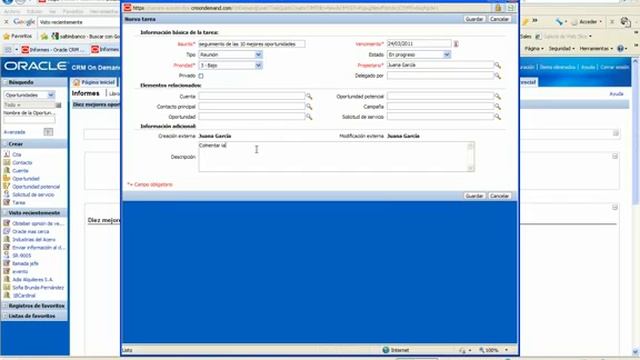Toggle the Privado checkbox
The height and width of the screenshot is (360, 640).
coord(201,76)
